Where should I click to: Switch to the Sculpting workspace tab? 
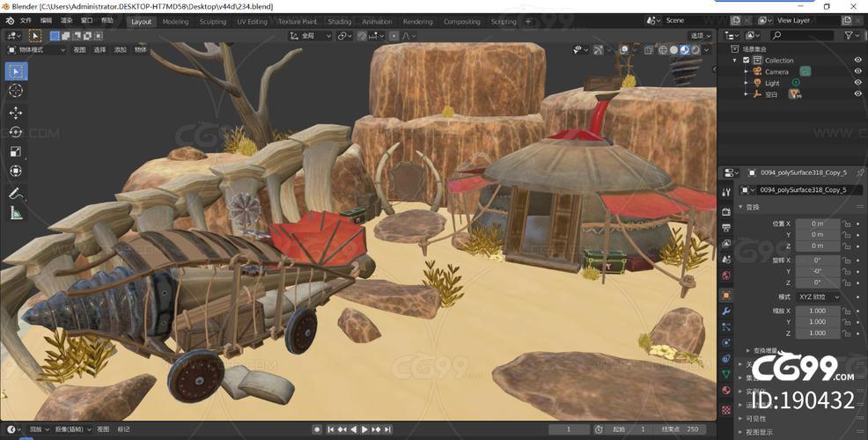tap(212, 21)
